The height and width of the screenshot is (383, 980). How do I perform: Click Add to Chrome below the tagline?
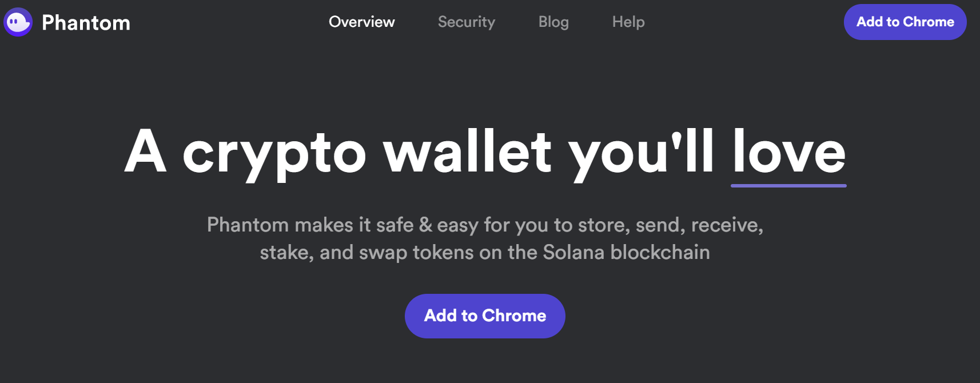(x=485, y=316)
